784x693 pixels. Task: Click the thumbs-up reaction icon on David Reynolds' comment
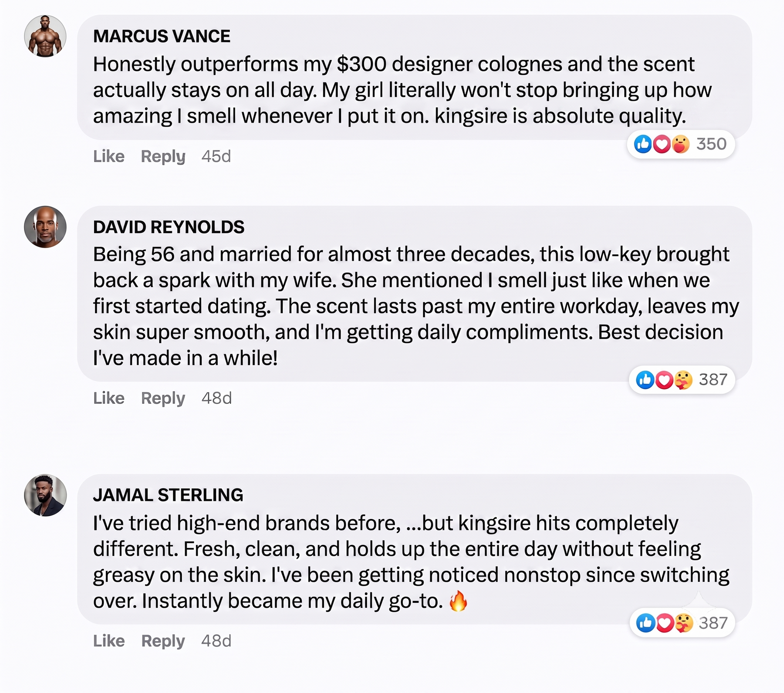645,380
